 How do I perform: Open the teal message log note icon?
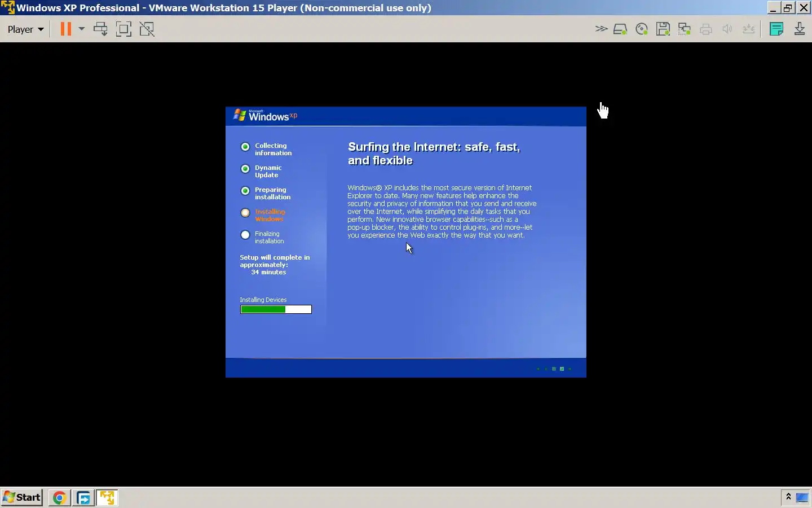point(776,29)
